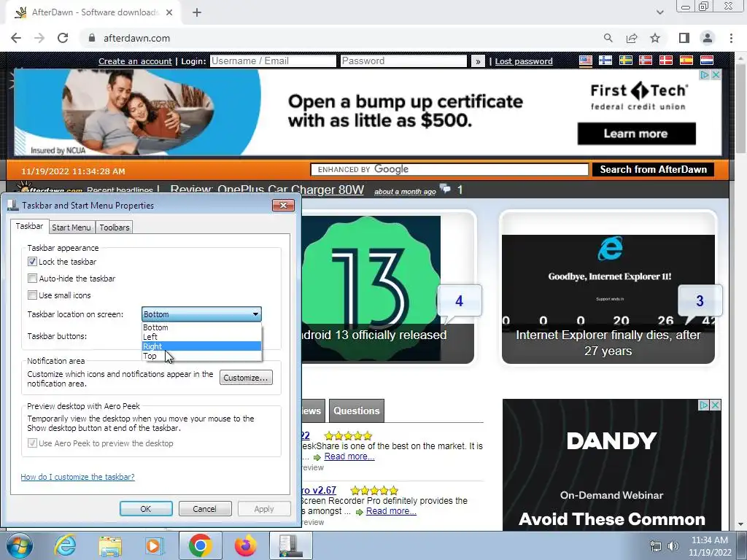Open How do I customize the taskbar link
The image size is (747, 560).
click(77, 477)
